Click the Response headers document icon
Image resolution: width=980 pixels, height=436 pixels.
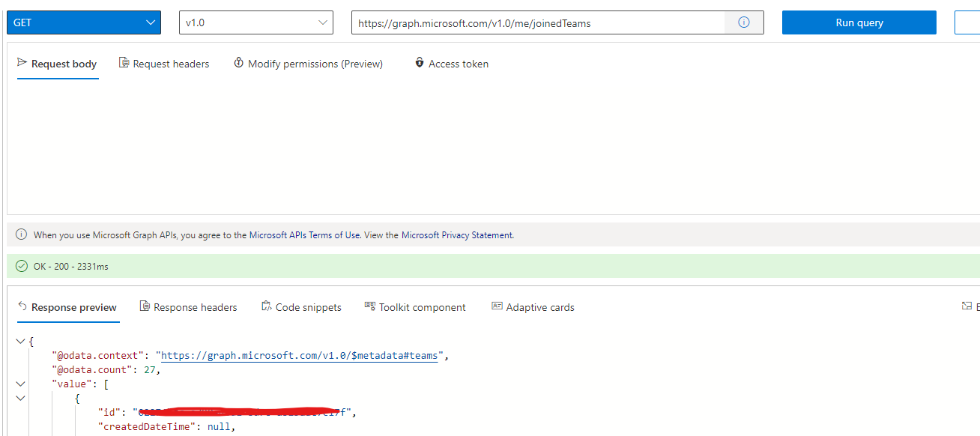pyautogui.click(x=144, y=306)
